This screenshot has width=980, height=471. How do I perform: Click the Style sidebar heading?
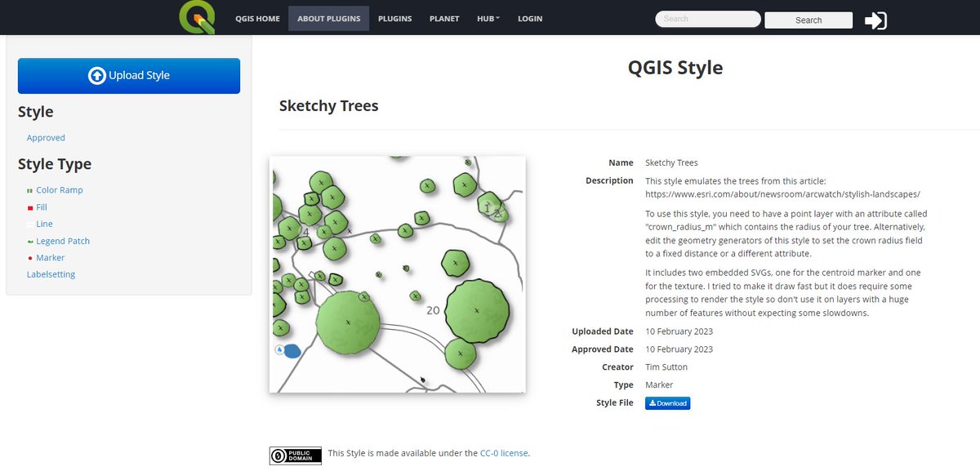[36, 112]
